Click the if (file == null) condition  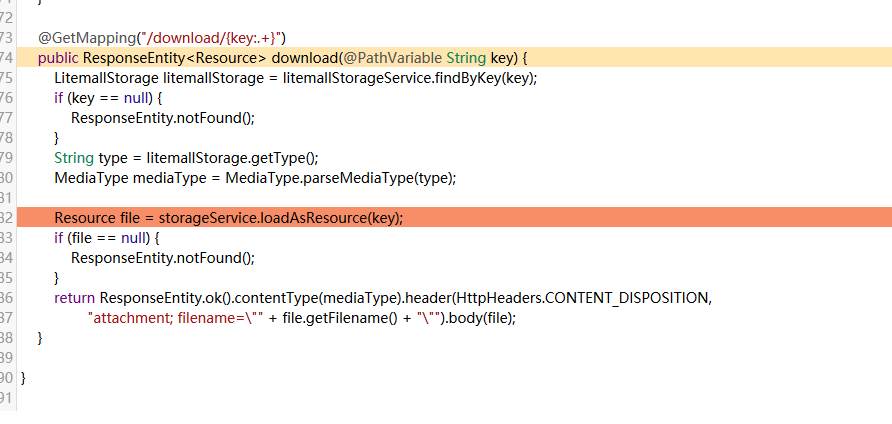(x=107, y=238)
